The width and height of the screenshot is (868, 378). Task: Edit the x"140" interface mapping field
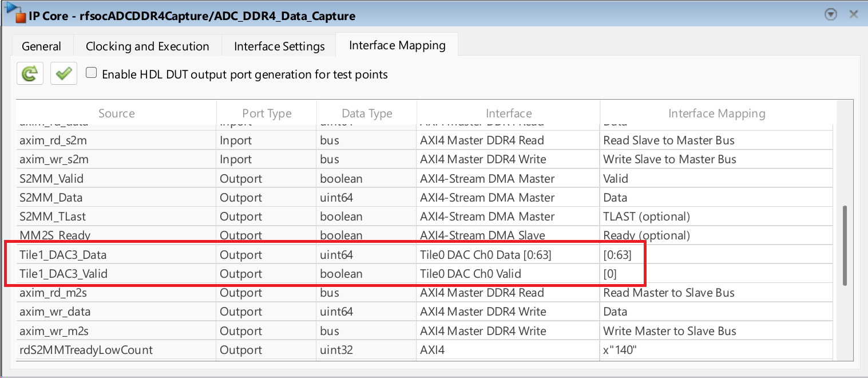click(x=715, y=349)
